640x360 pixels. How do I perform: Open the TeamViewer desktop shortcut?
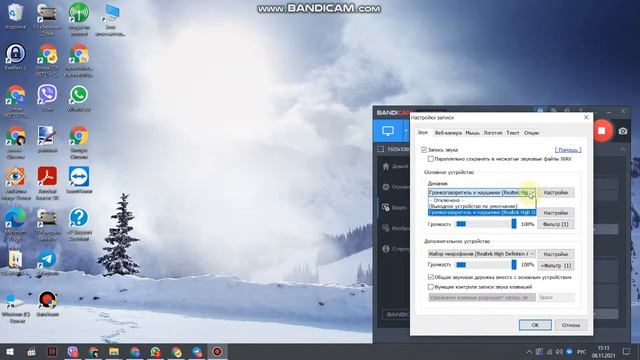(79, 180)
